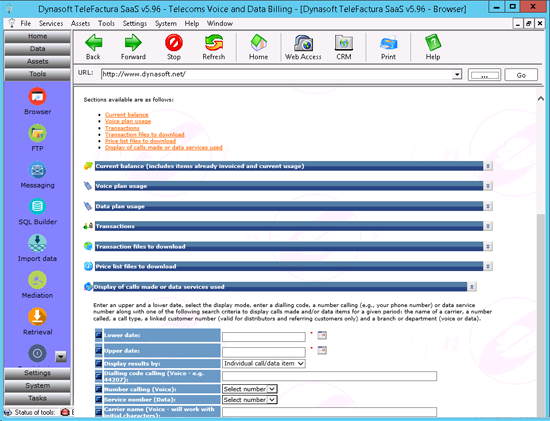Follow the Transactions link
The width and height of the screenshot is (550, 421).
click(122, 128)
